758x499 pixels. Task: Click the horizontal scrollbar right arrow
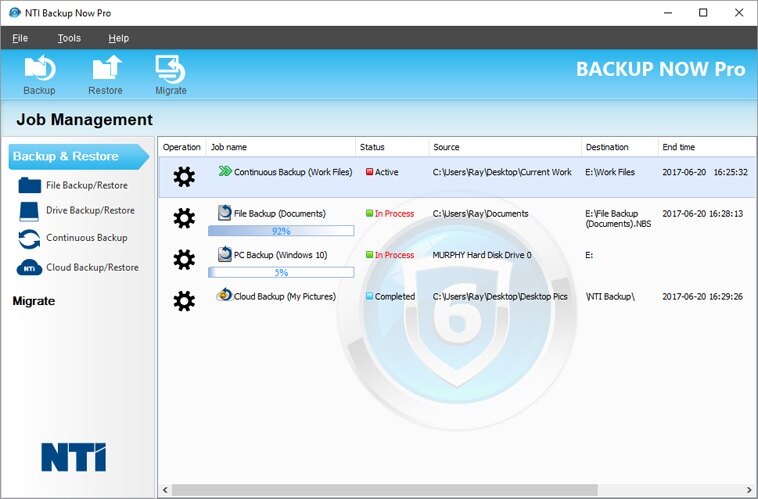point(751,490)
